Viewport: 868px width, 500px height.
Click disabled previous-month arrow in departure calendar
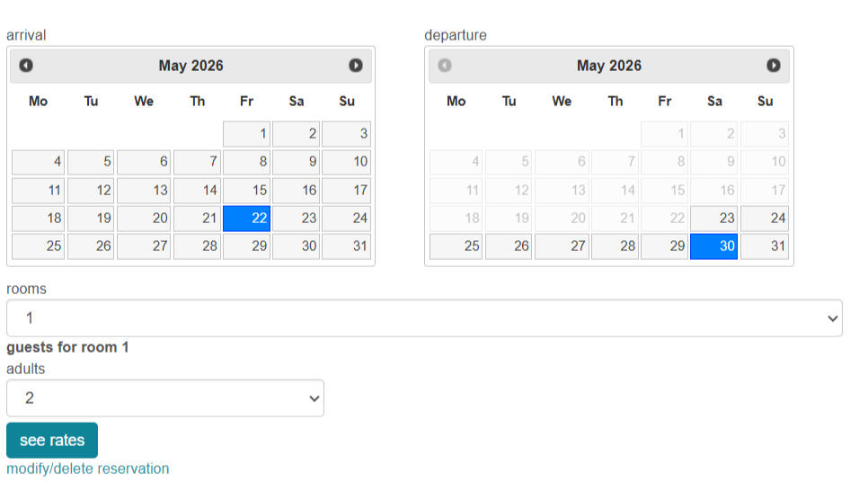point(444,66)
